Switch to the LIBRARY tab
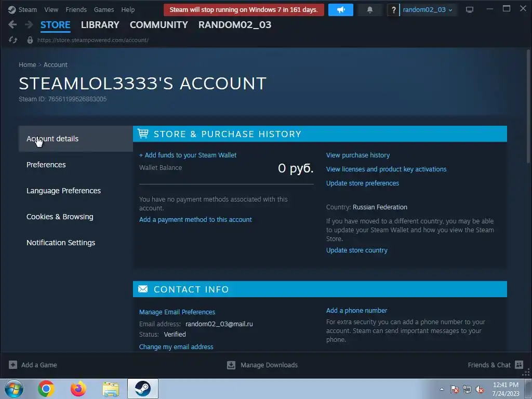This screenshot has height=399, width=532. (100, 25)
